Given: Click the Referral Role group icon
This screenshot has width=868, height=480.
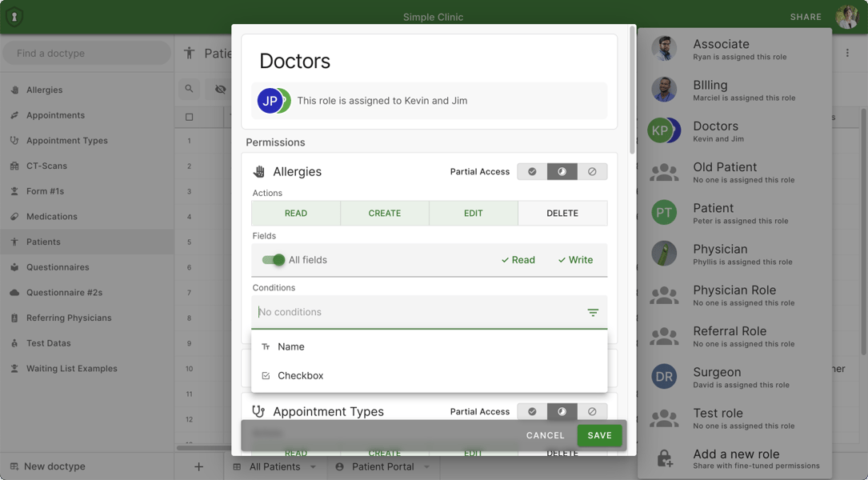Looking at the screenshot, I should pos(664,336).
